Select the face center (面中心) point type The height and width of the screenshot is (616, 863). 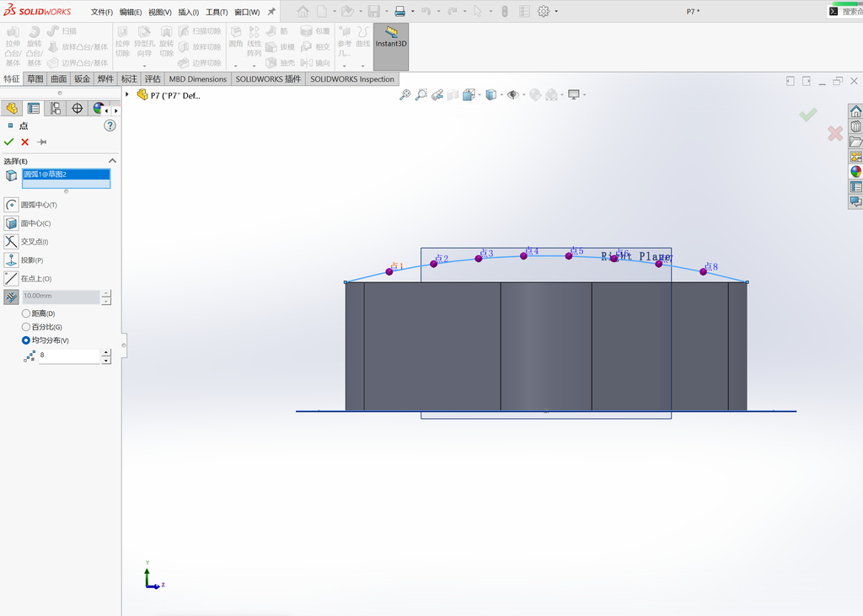coord(11,223)
